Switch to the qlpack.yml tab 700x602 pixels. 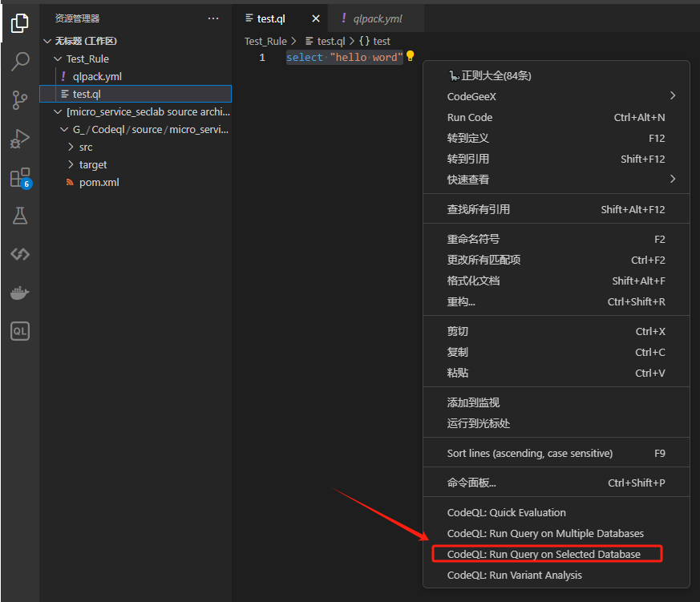[x=376, y=18]
